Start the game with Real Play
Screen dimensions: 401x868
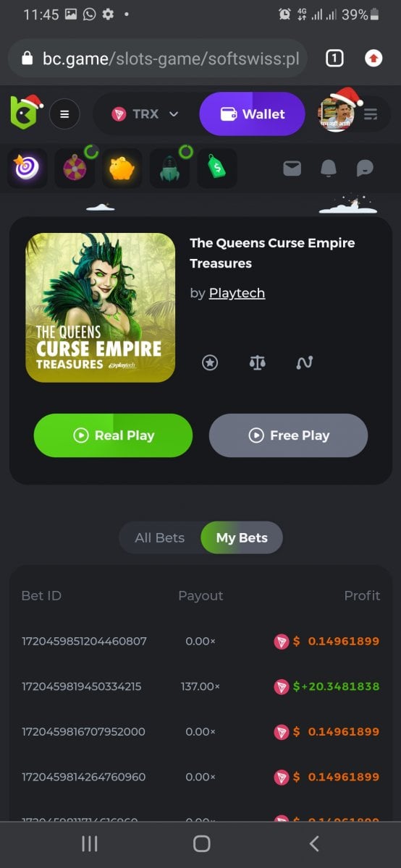113,435
